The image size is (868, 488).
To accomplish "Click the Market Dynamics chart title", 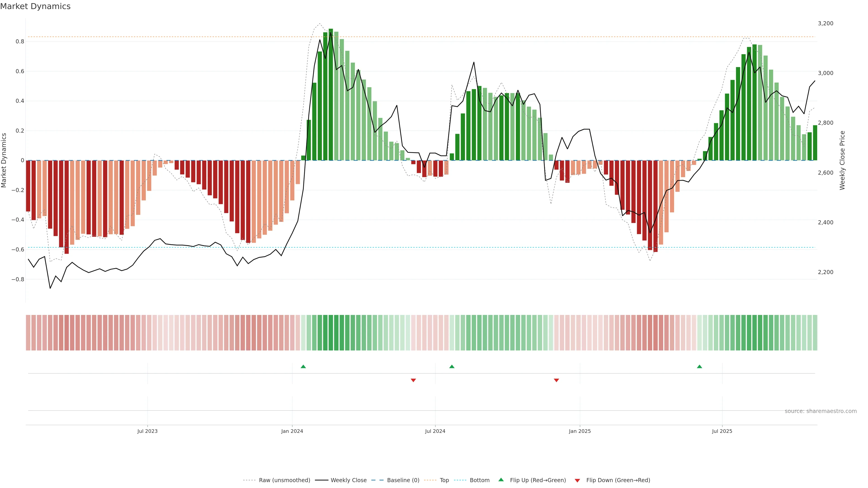I will point(35,6).
